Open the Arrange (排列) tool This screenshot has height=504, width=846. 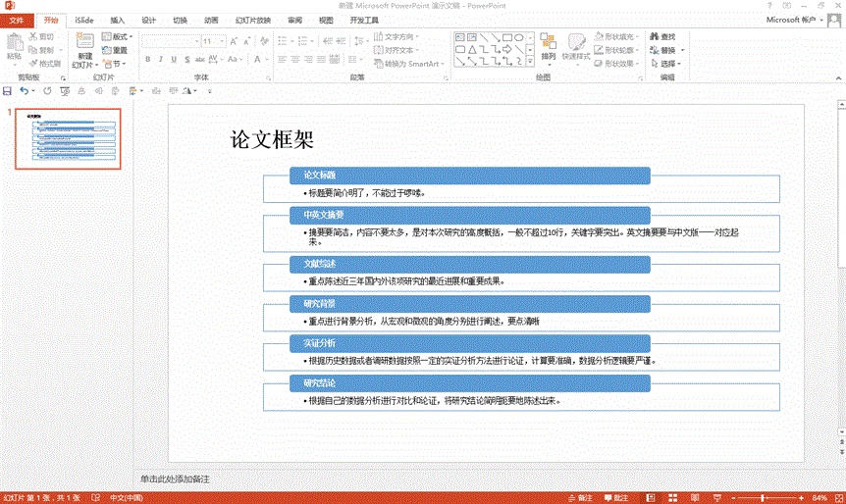548,45
